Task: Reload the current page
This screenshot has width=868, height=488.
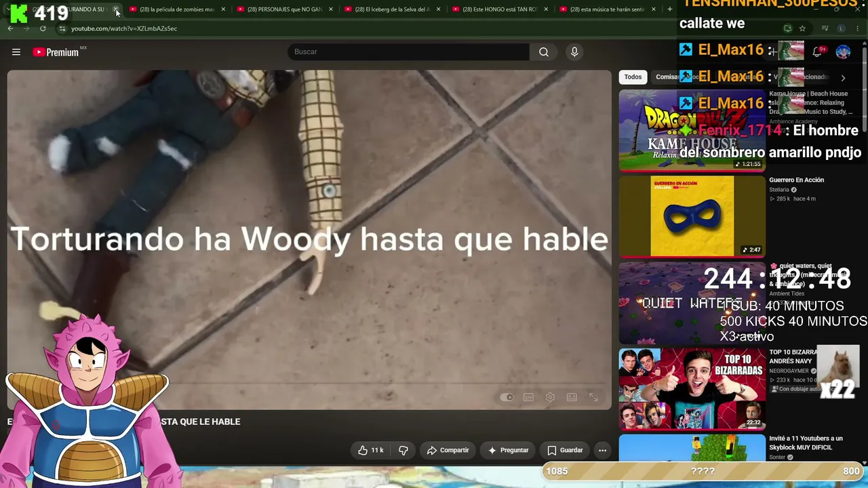Action: click(43, 28)
